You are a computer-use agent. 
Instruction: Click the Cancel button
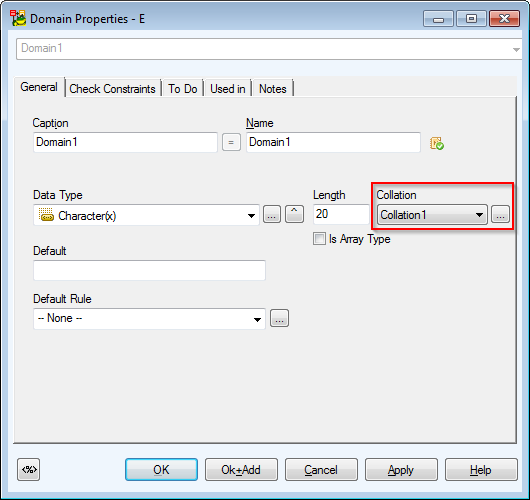tap(321, 470)
